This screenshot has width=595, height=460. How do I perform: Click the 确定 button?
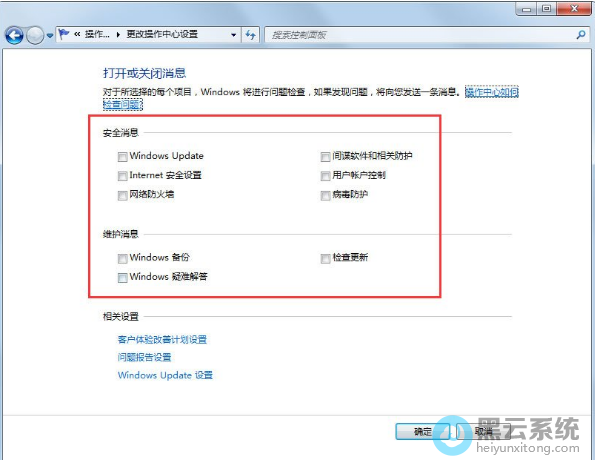pos(423,432)
